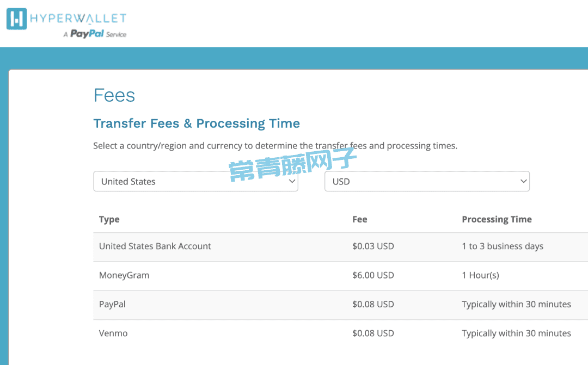Click the $0.03 USD bank fee
This screenshot has width=588, height=365.
pos(373,246)
